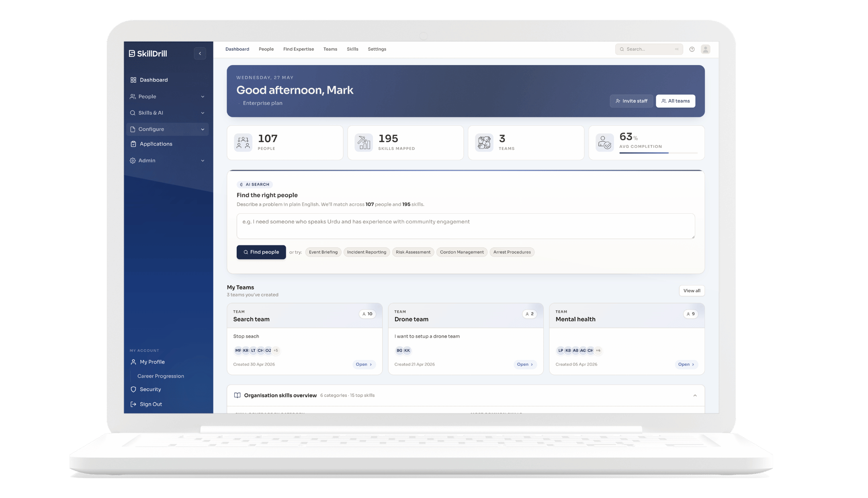Expand the Admin chevron
The image size is (868, 498).
(203, 161)
